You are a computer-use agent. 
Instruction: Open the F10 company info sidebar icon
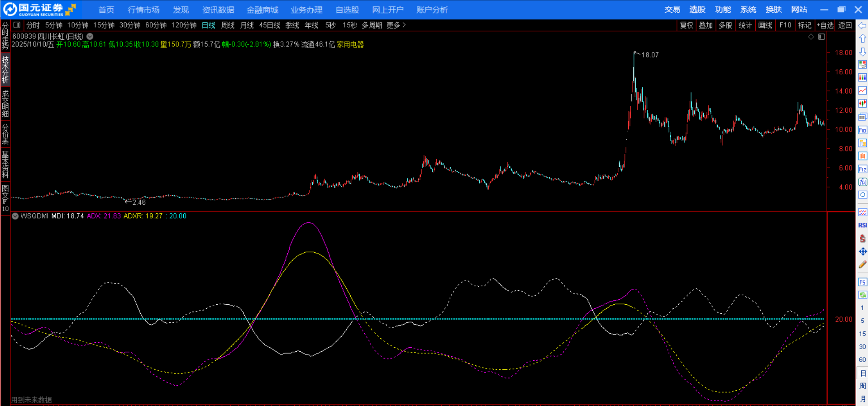click(863, 130)
